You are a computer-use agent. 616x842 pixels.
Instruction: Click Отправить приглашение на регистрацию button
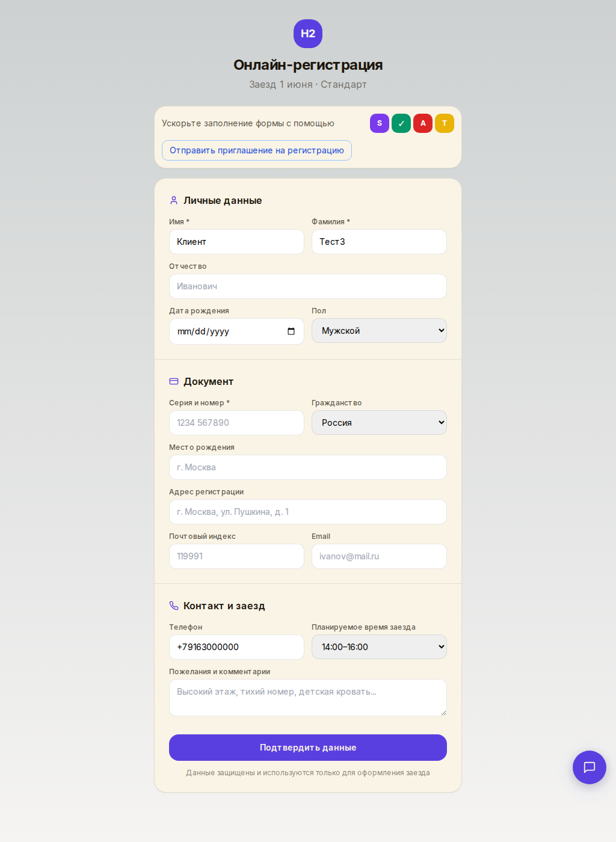click(257, 150)
